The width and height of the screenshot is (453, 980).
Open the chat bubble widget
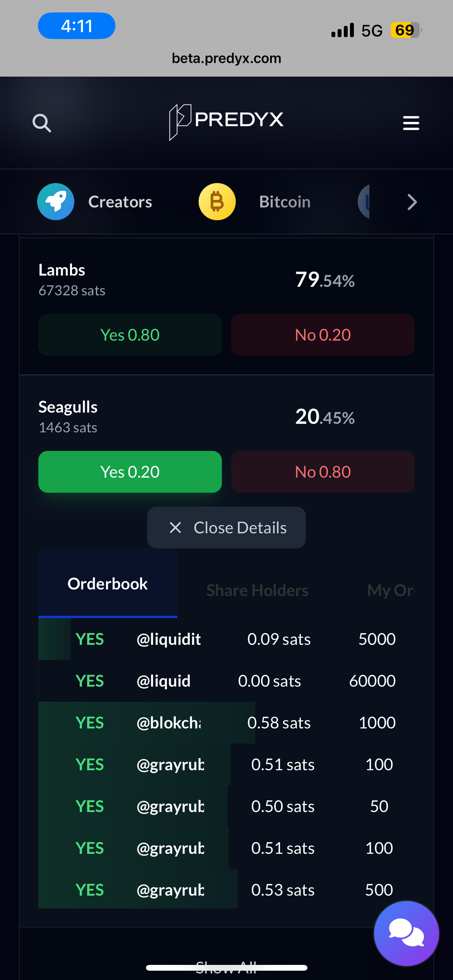406,933
